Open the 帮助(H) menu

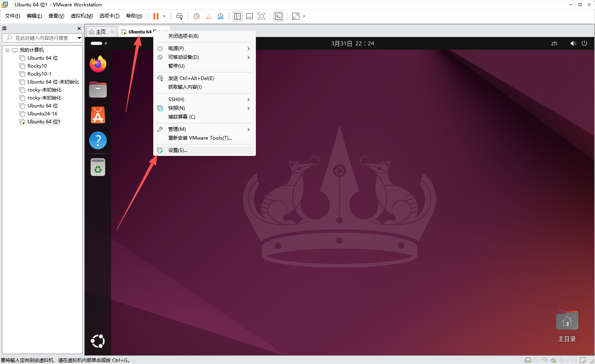pos(134,16)
